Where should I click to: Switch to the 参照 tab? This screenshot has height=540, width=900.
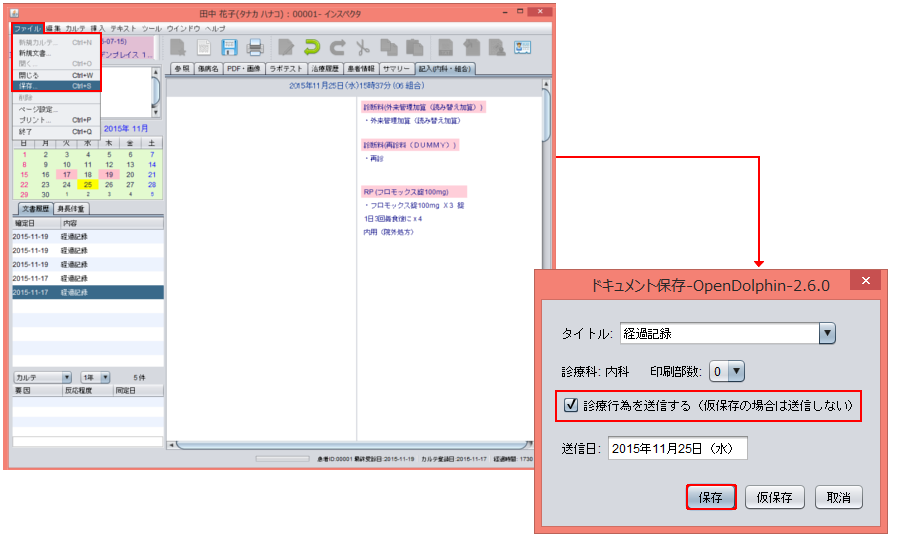pyautogui.click(x=182, y=68)
